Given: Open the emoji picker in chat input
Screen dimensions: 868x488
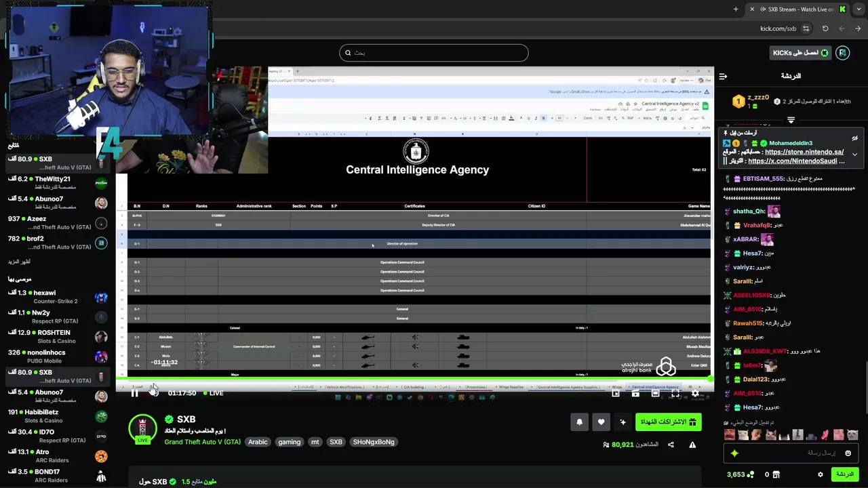Looking at the screenshot, I should point(848,453).
